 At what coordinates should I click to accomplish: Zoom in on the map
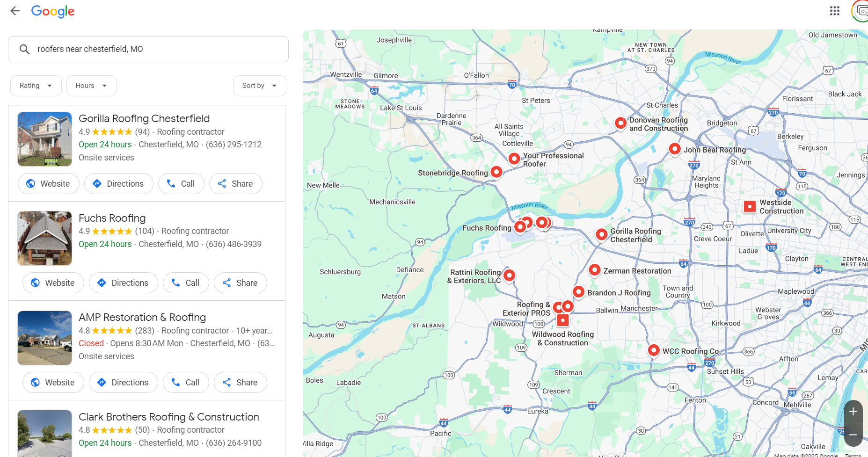pyautogui.click(x=853, y=412)
